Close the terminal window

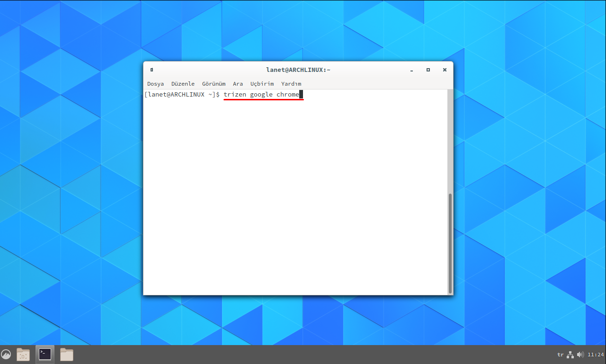(445, 70)
